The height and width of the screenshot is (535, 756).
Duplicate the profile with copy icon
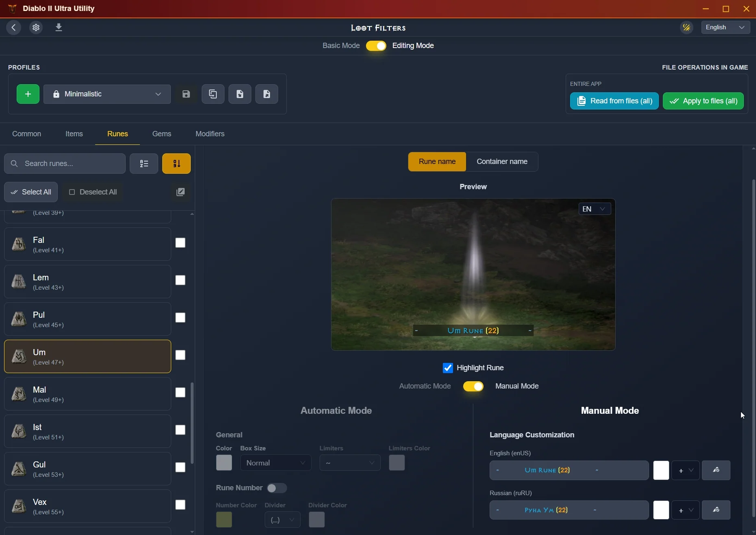213,94
